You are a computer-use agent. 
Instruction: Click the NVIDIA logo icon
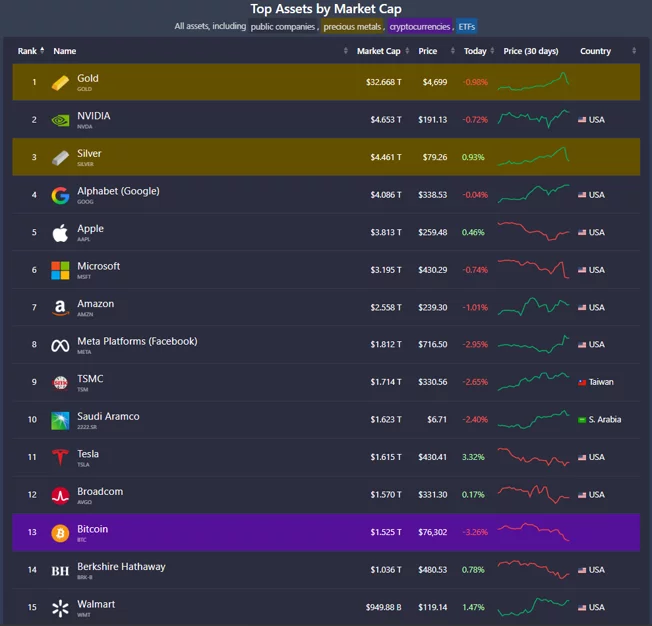[x=60, y=120]
